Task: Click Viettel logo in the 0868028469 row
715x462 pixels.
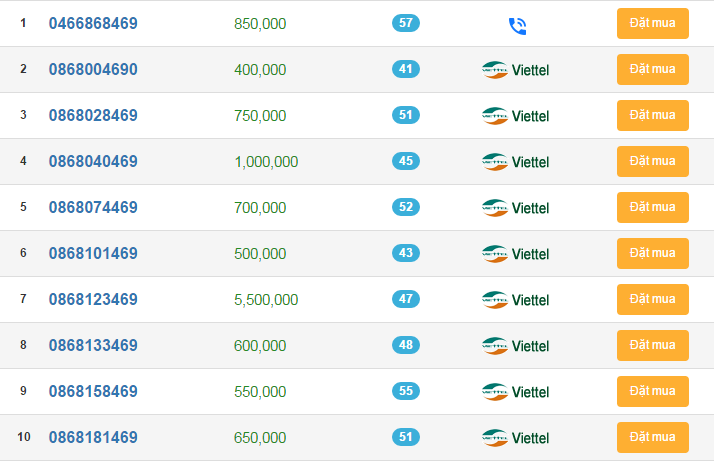Action: (516, 116)
